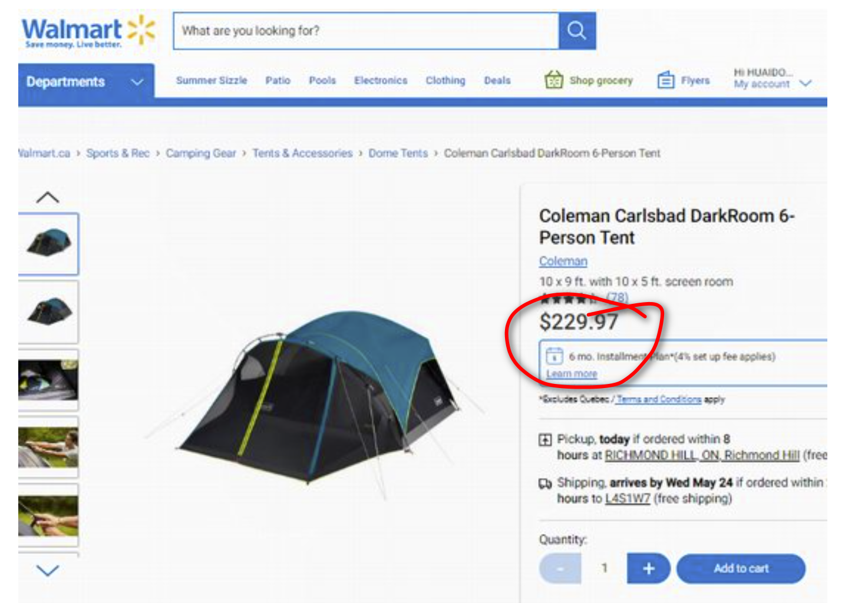Select the second tent thumbnail

point(48,312)
